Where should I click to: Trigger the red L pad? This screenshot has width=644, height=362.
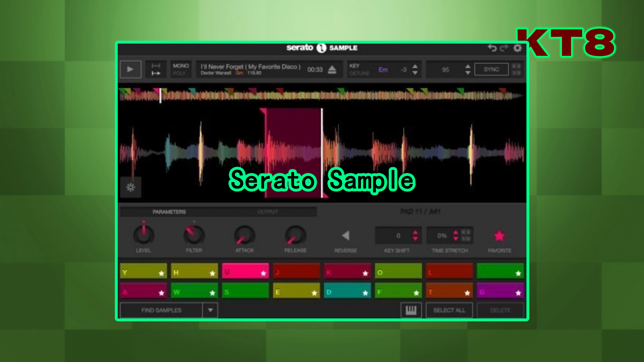pos(449,271)
